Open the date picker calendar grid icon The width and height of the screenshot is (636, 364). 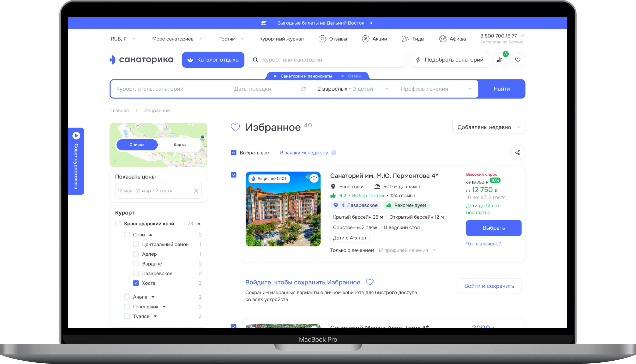(303, 89)
